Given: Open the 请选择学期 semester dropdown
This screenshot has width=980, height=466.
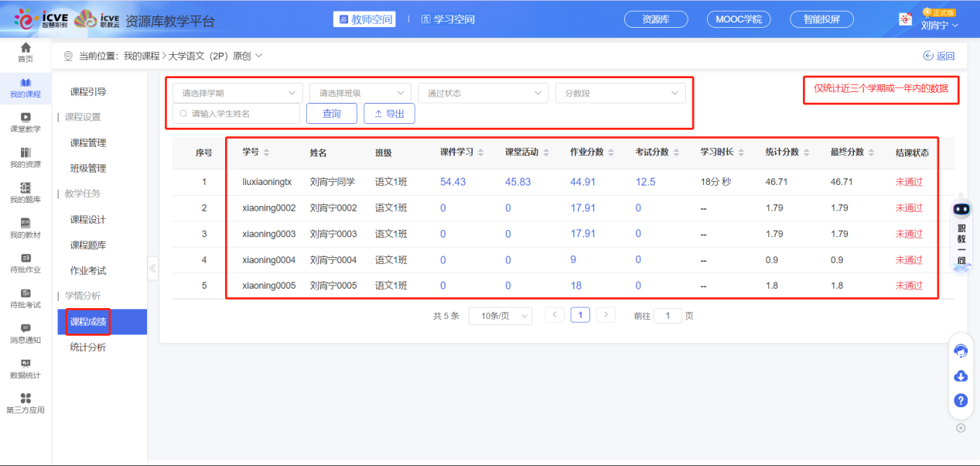Looking at the screenshot, I should coord(236,92).
